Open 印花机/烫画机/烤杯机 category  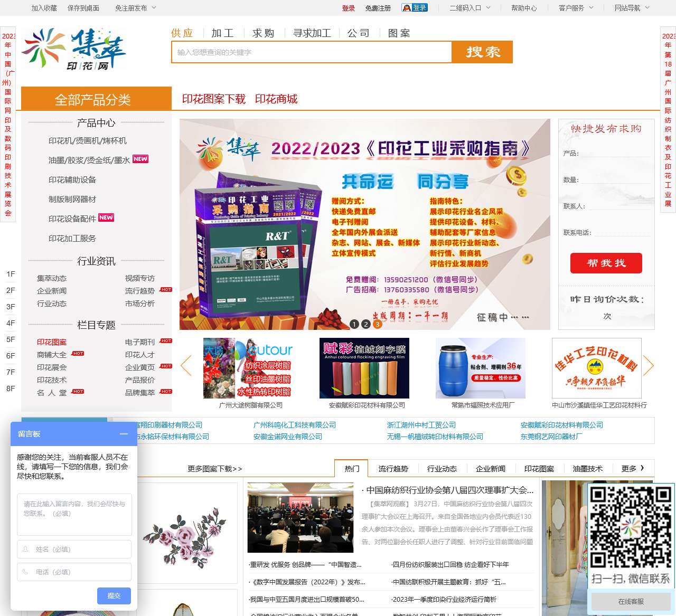pos(88,140)
